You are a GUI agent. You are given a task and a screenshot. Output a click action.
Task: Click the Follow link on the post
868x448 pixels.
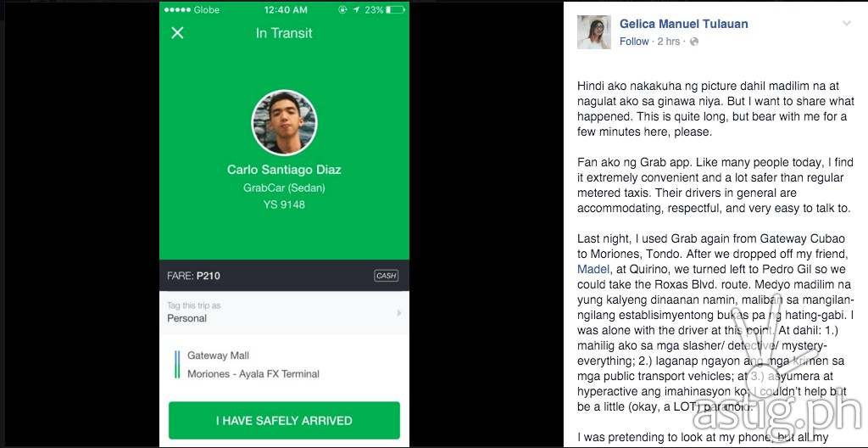click(x=634, y=42)
